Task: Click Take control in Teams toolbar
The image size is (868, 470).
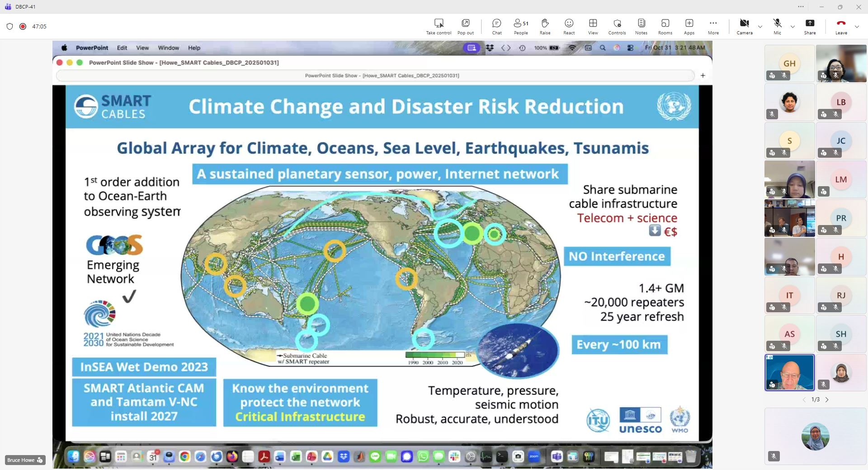Action: click(439, 26)
